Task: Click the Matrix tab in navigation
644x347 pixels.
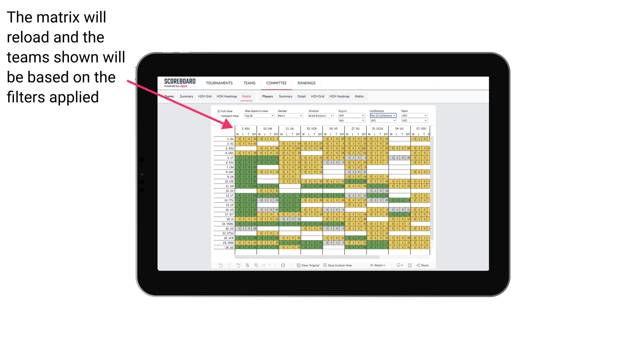Action: click(x=246, y=97)
